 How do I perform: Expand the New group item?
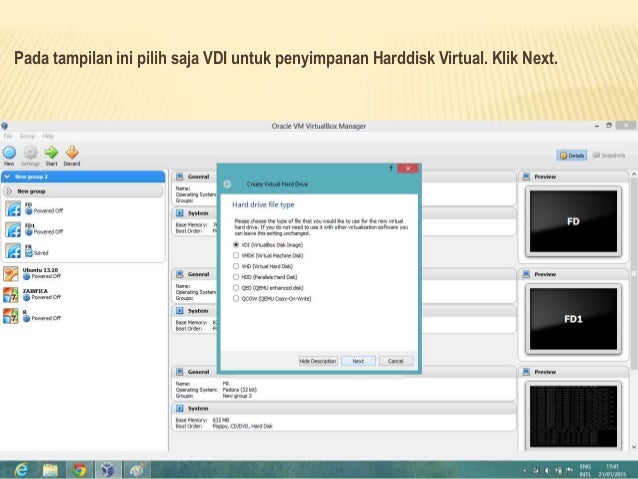(x=9, y=191)
